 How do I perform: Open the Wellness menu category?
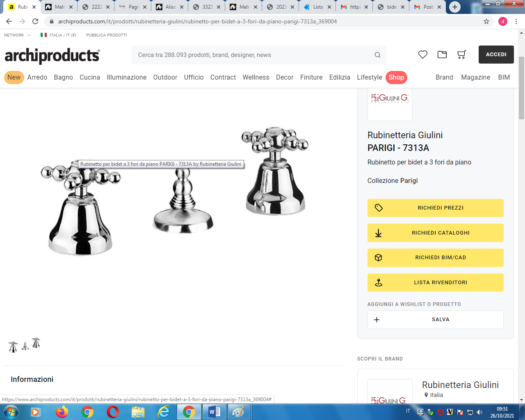tap(256, 77)
